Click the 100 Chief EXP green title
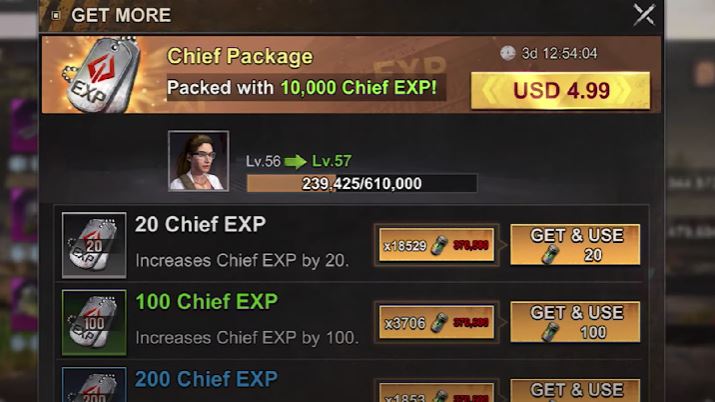The image size is (715, 402). 207,302
